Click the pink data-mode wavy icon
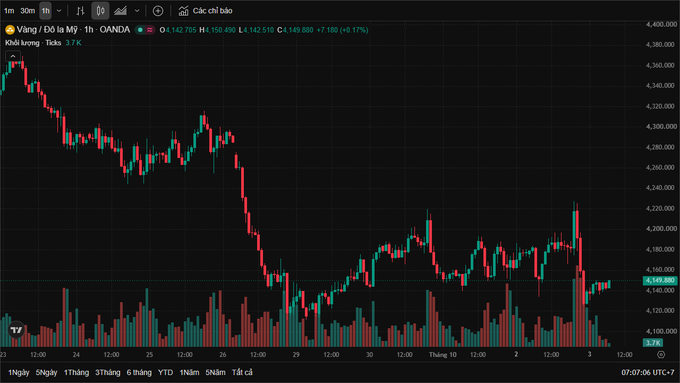This screenshot has width=680, height=383. (x=150, y=30)
